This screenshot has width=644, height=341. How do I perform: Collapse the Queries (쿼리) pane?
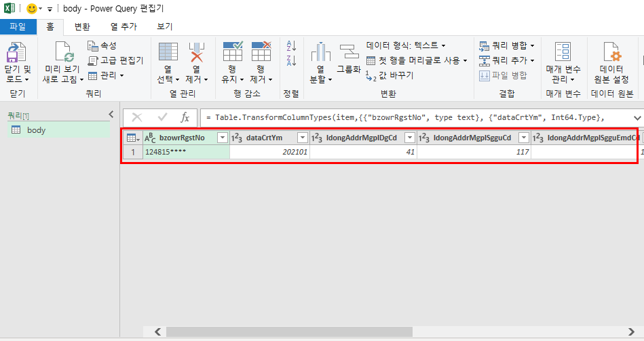(x=111, y=115)
